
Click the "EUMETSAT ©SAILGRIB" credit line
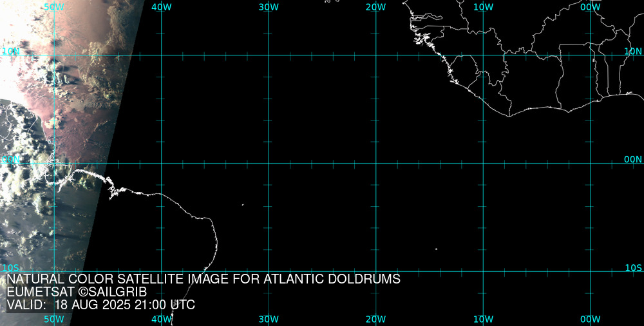tap(77, 292)
